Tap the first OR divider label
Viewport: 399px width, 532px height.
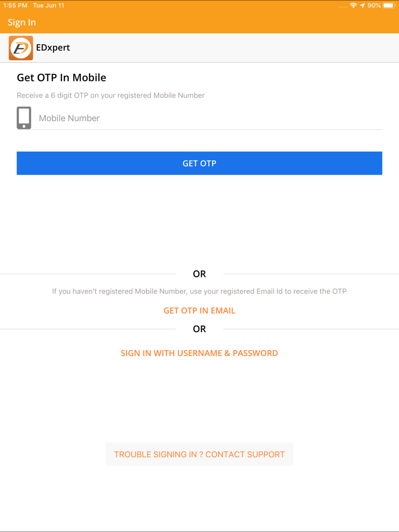tap(199, 274)
